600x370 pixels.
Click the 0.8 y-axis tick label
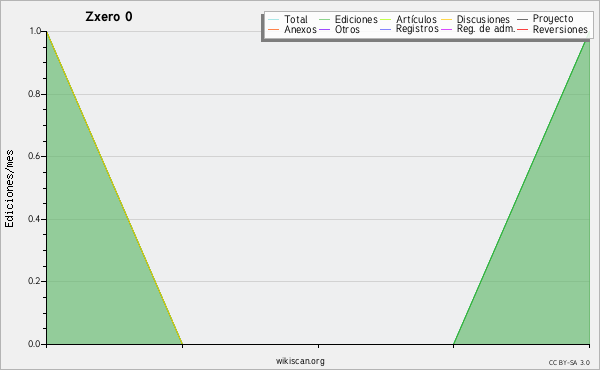[x=35, y=94]
